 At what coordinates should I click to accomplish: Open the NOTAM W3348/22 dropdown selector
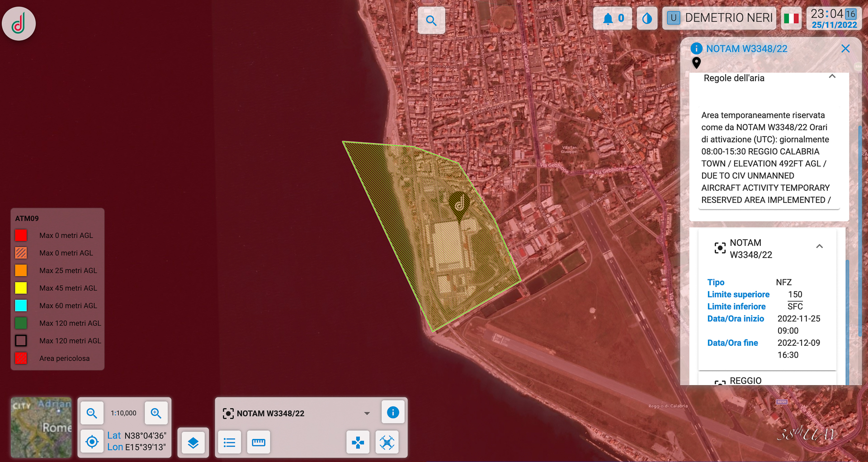tap(297, 413)
